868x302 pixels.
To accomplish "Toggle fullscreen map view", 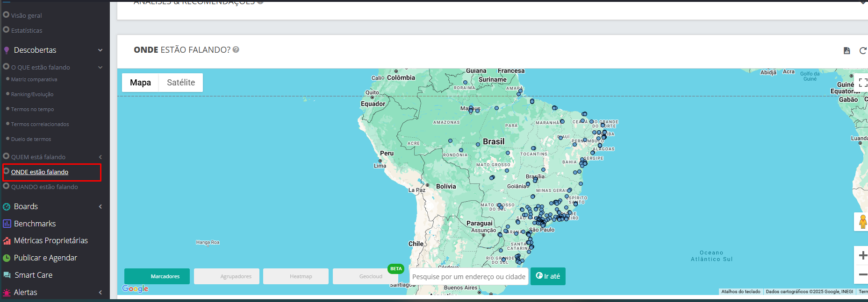I will click(x=863, y=83).
